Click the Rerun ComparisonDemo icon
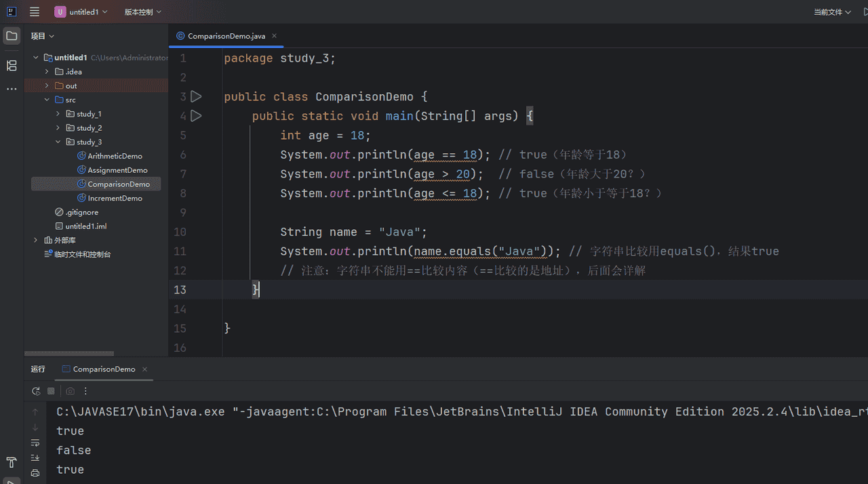Screen dimensions: 868x484 click(36, 391)
